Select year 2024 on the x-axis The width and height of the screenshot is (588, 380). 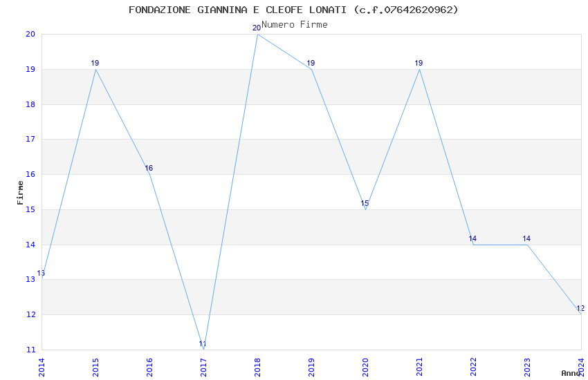click(x=581, y=367)
